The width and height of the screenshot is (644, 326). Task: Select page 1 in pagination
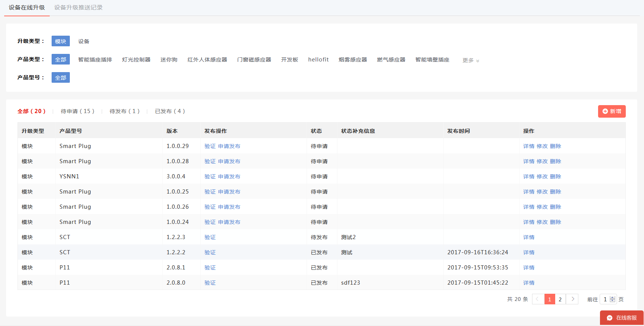click(550, 299)
